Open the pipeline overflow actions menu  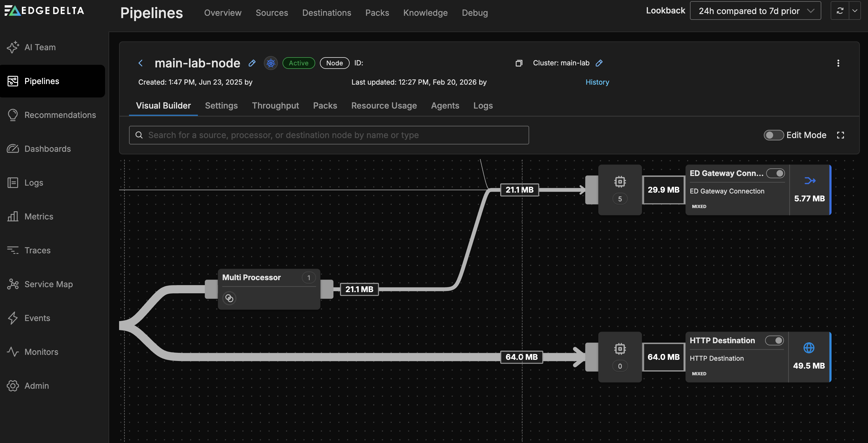click(x=838, y=63)
